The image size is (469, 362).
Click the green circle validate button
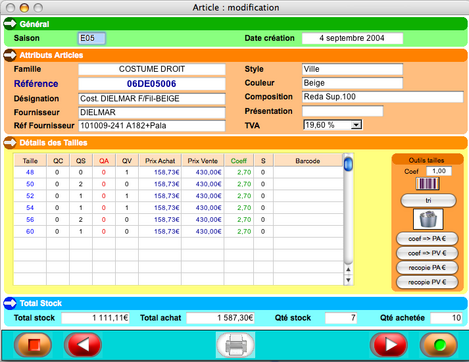(439, 345)
